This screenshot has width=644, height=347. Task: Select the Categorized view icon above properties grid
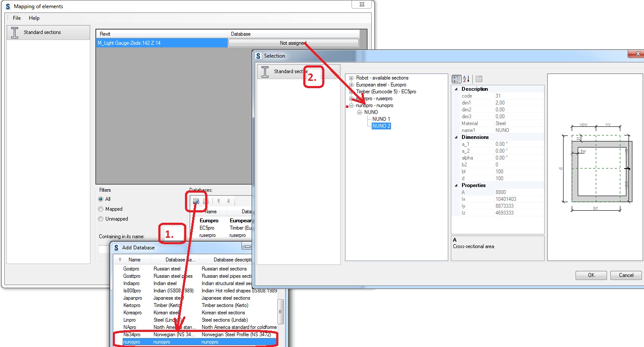point(456,79)
